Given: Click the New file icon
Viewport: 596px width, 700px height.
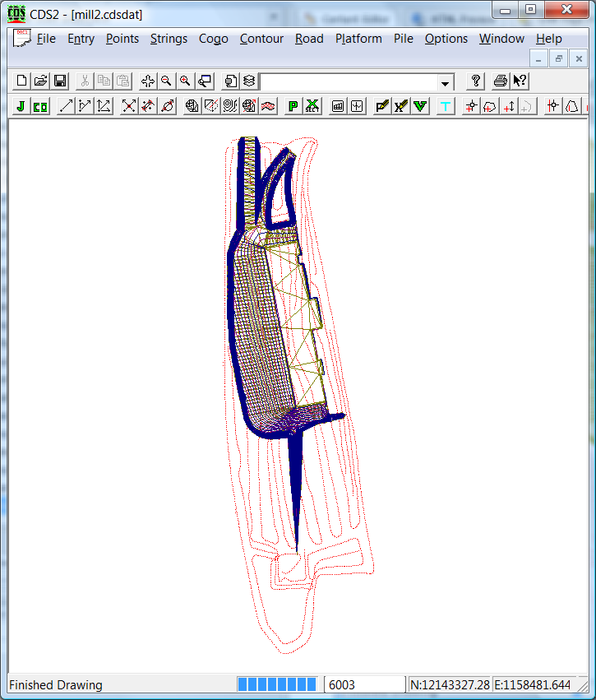Looking at the screenshot, I should [x=22, y=81].
